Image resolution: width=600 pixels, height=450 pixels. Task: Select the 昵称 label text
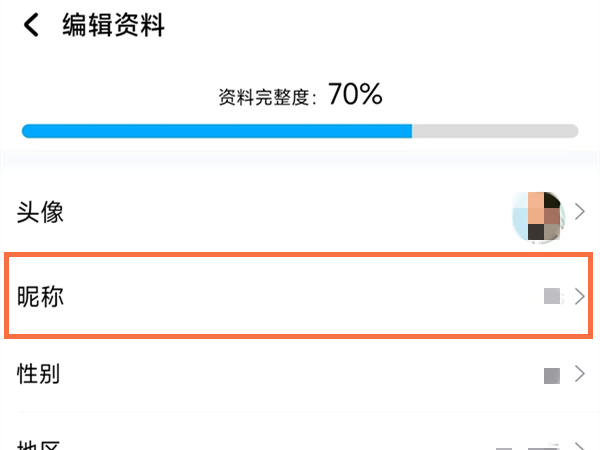(41, 295)
